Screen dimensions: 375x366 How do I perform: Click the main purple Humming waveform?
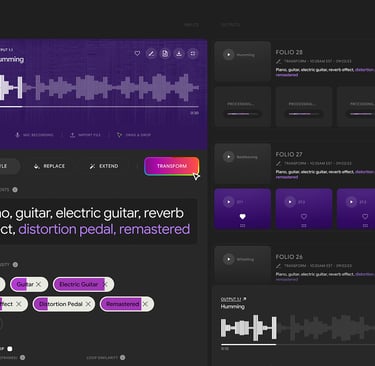coord(99,87)
